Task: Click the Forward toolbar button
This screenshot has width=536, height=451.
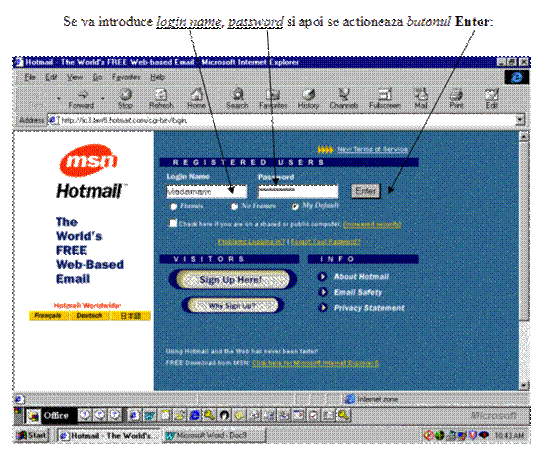Action: pos(81,99)
